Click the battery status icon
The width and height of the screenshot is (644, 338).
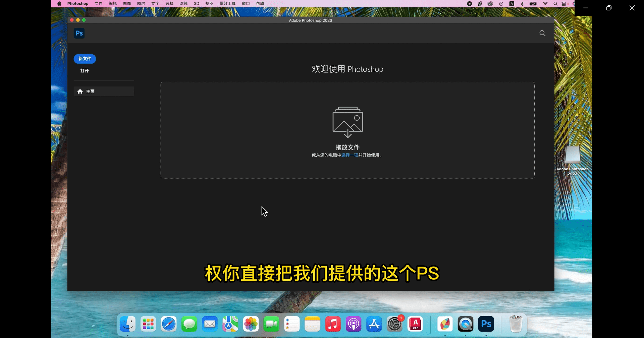click(533, 4)
